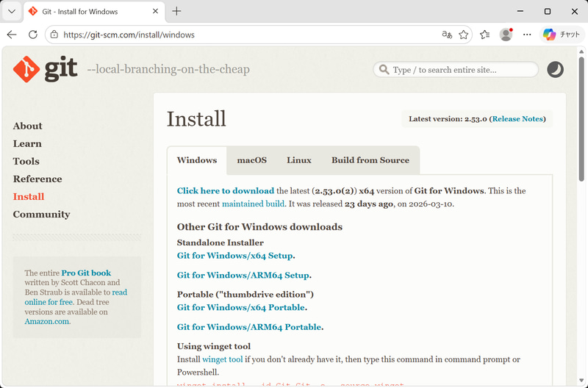Viewport: 588px width, 388px height.
Task: Open the Install sidebar item
Action: pyautogui.click(x=29, y=196)
